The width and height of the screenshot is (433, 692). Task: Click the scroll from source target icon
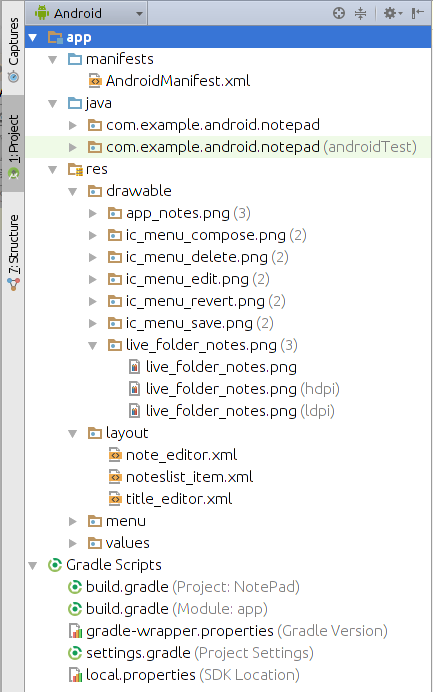(339, 13)
